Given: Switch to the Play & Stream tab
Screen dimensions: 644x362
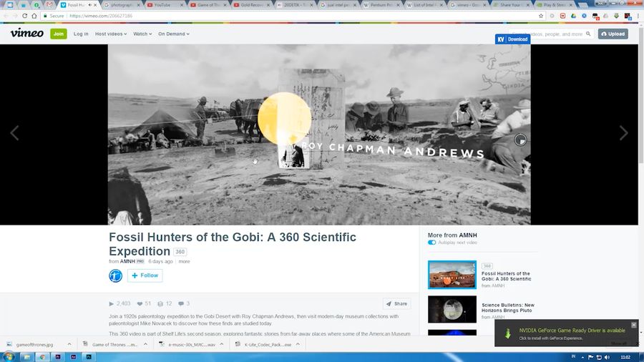Looking at the screenshot, I should pos(554,5).
